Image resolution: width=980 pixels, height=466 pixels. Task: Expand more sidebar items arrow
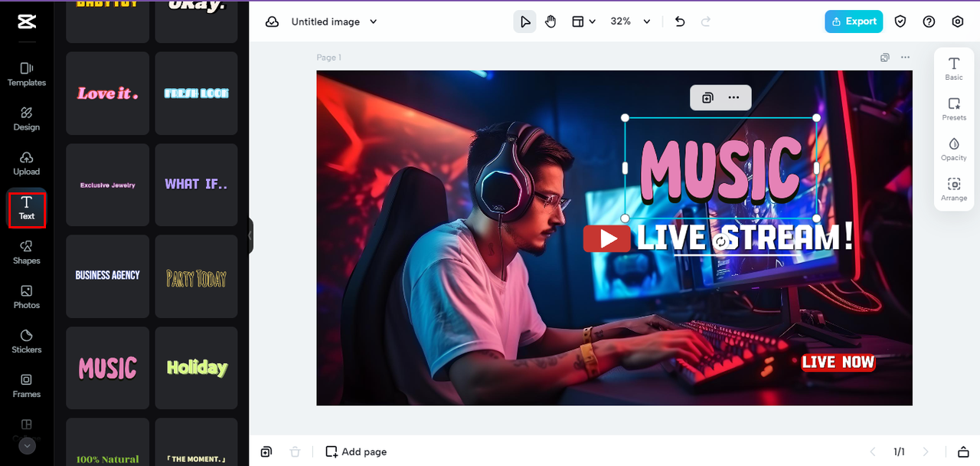(27, 445)
